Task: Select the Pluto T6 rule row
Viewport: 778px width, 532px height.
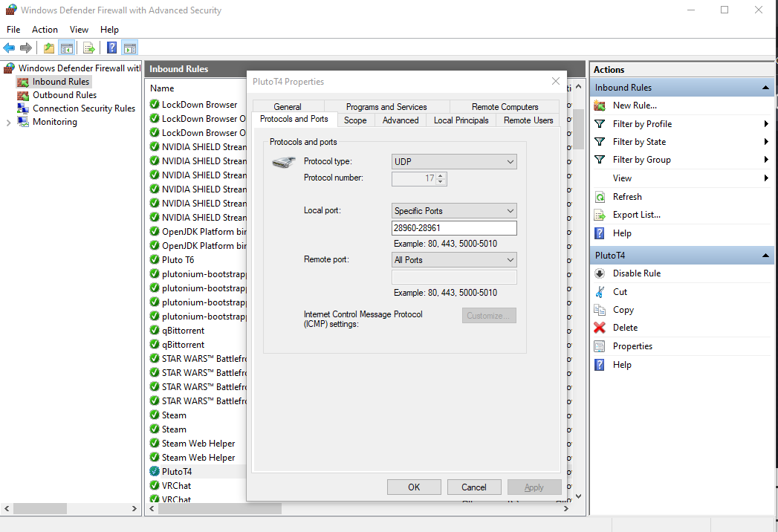Action: click(x=198, y=259)
